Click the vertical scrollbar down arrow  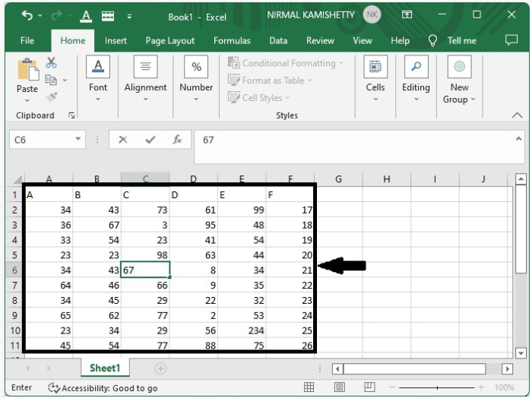tap(521, 352)
